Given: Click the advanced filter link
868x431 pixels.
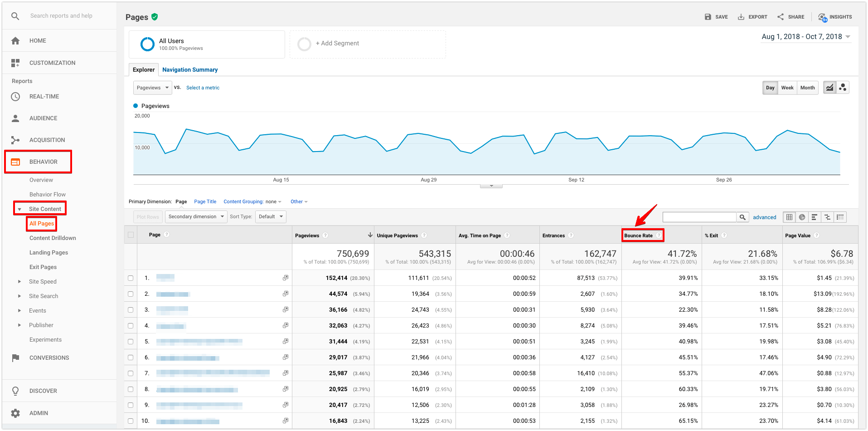Looking at the screenshot, I should click(765, 217).
